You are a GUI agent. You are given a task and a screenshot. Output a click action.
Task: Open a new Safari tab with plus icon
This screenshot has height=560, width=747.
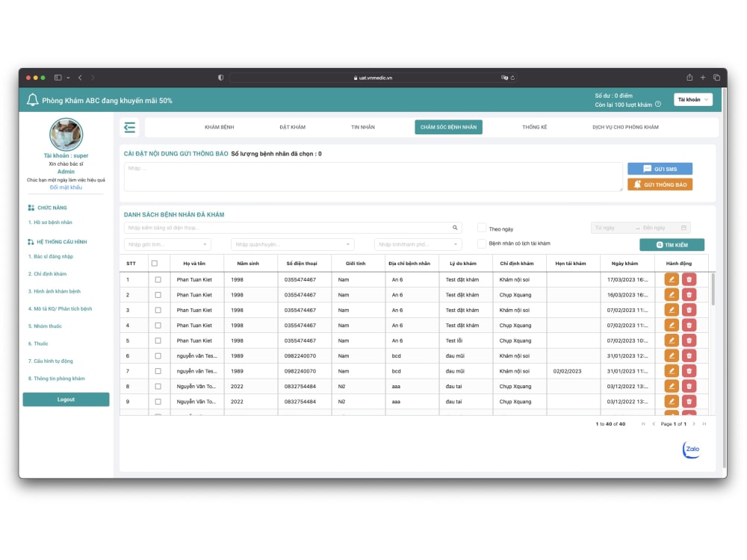coord(703,78)
